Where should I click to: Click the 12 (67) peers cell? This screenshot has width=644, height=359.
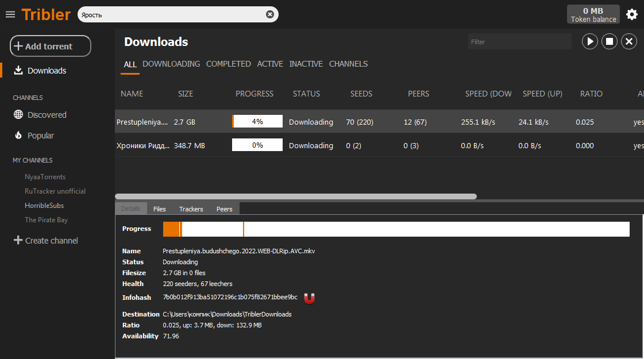click(415, 122)
